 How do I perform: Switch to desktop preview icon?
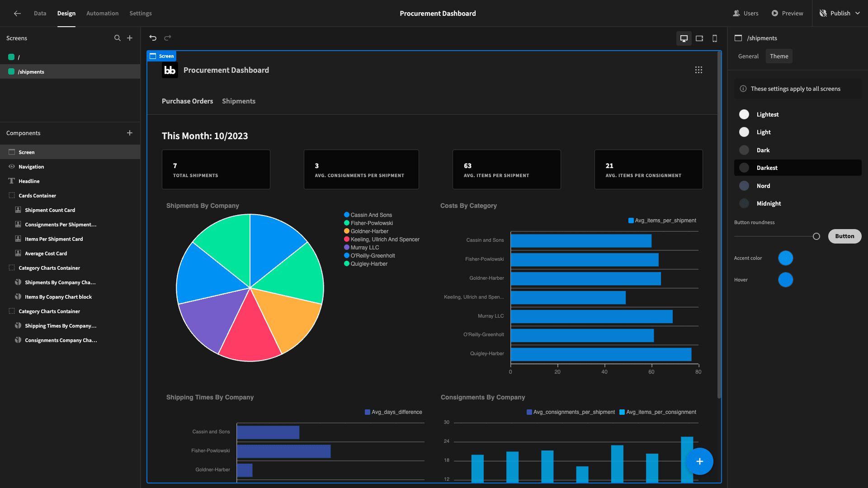click(x=684, y=38)
